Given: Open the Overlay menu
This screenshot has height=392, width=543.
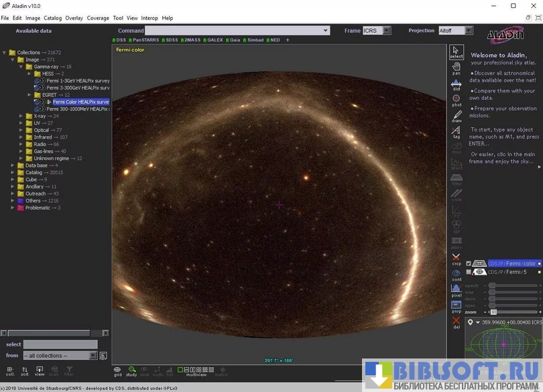Looking at the screenshot, I should (x=74, y=18).
